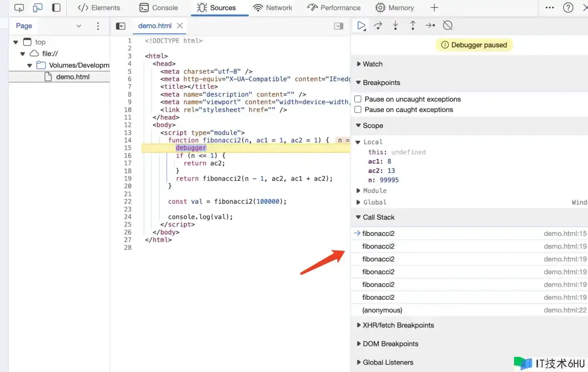This screenshot has height=372, width=588.
Task: Enable Pause on caught exceptions
Action: [x=358, y=110]
